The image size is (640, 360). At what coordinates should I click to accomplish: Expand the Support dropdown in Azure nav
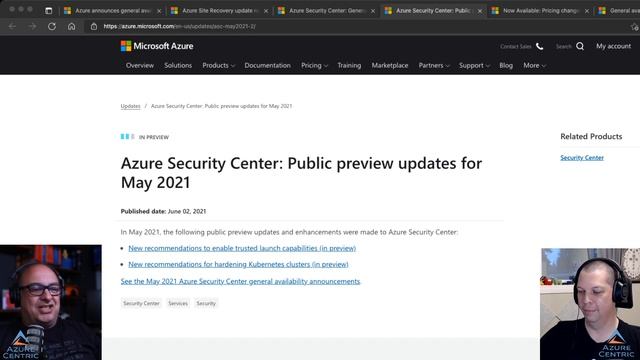click(474, 65)
